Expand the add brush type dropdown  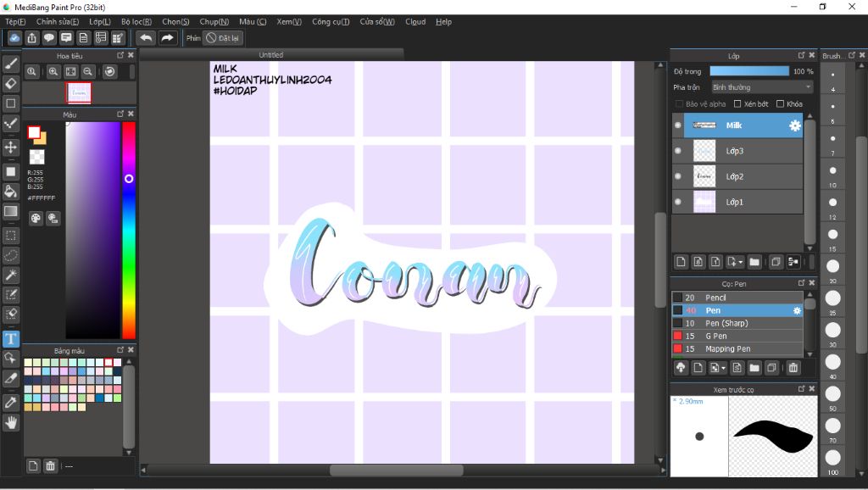[723, 368]
